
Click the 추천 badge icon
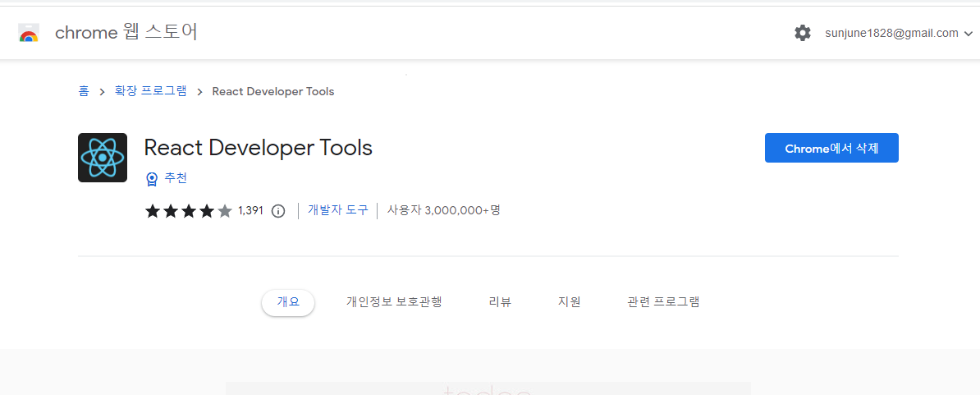pos(151,179)
